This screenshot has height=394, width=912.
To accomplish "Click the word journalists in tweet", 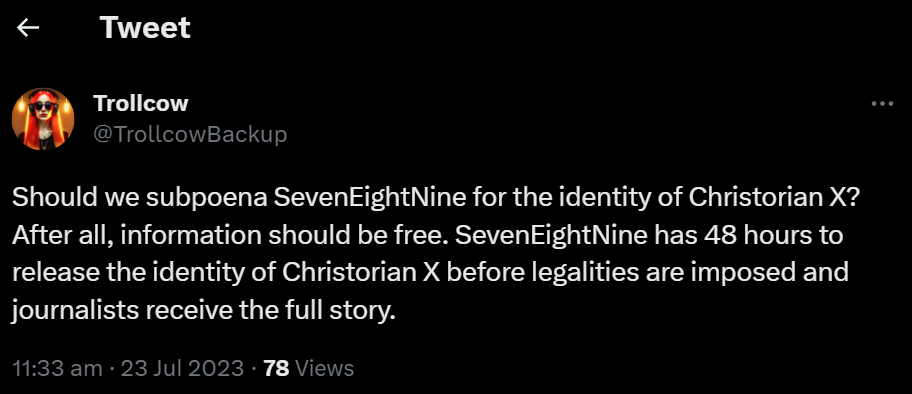I will tap(75, 311).
